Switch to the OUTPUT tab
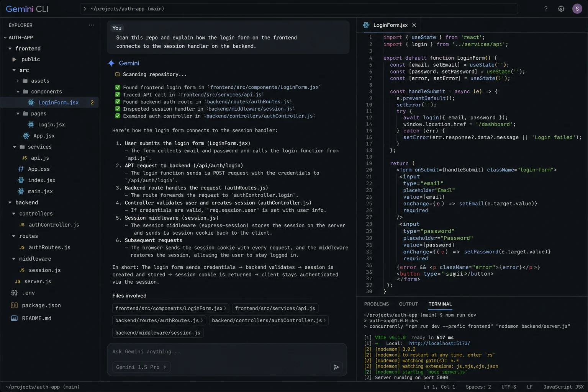Image resolution: width=588 pixels, height=392 pixels. (x=408, y=304)
